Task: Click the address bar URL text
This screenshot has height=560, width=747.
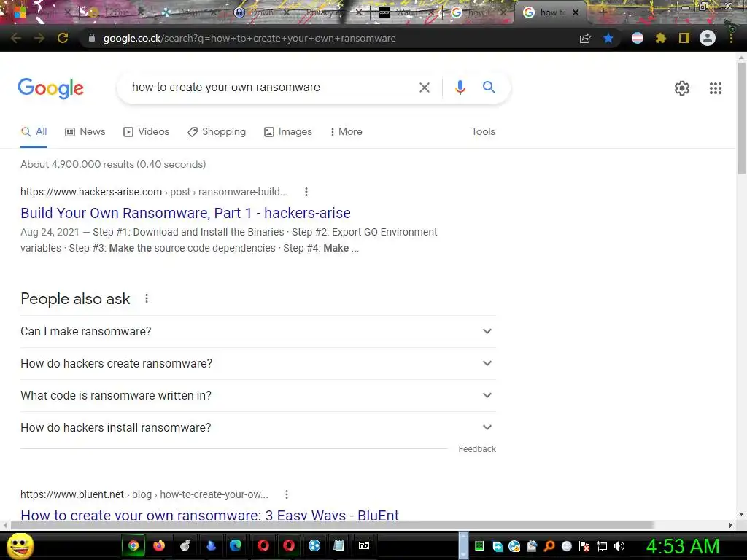Action: click(249, 38)
